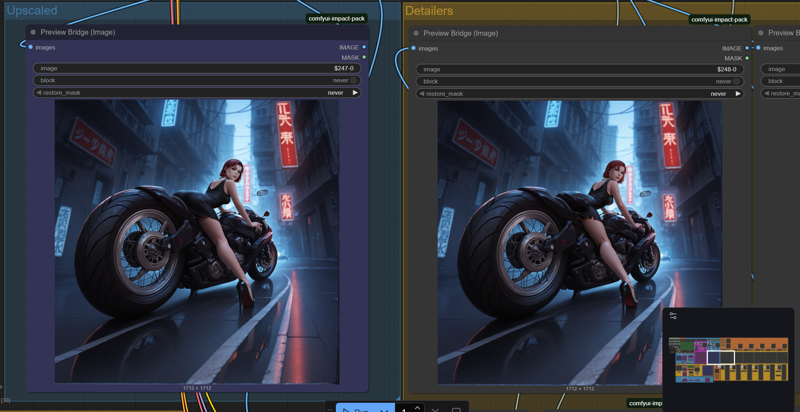Increase the batch count stepper value
Image resolution: width=800 pixels, height=412 pixels.
click(x=417, y=406)
